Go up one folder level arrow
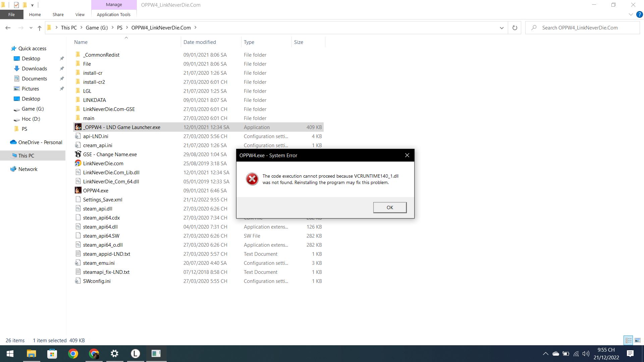 pos(40,28)
